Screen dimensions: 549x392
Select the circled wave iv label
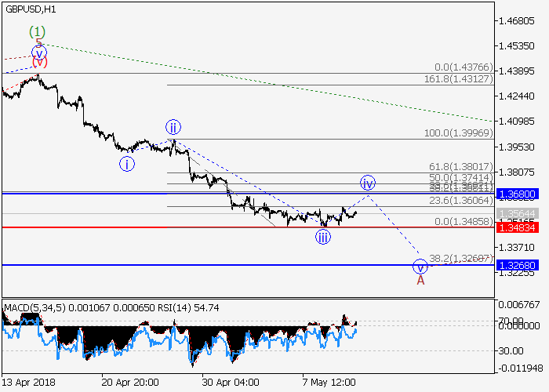pyautogui.click(x=368, y=183)
